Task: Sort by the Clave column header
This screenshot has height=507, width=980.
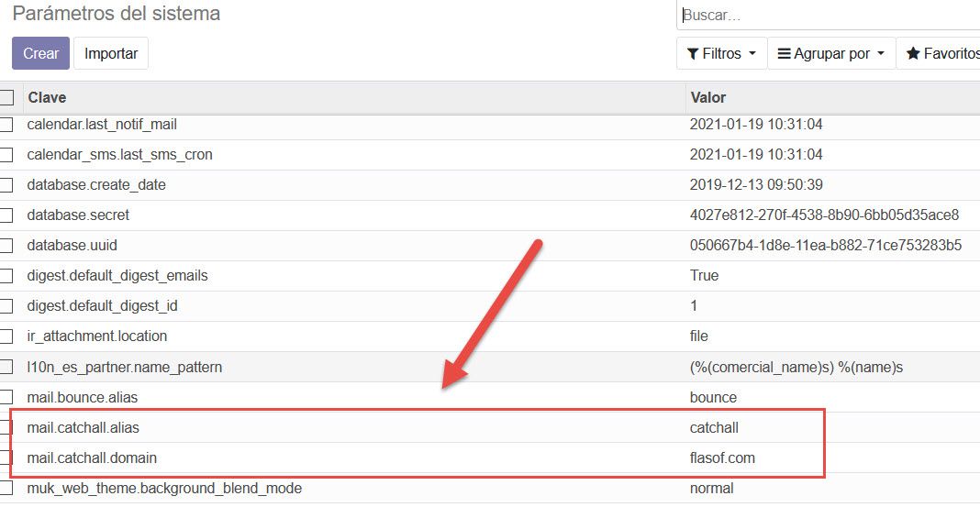Action: point(47,97)
